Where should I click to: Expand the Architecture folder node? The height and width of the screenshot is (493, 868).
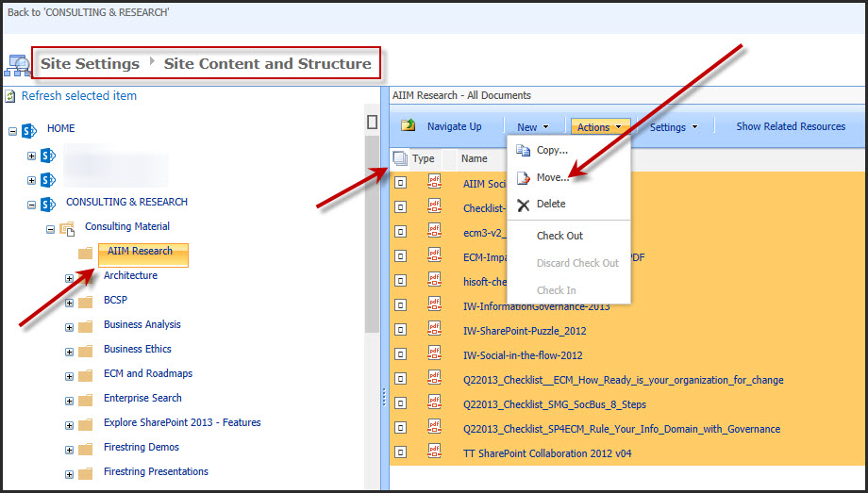69,277
